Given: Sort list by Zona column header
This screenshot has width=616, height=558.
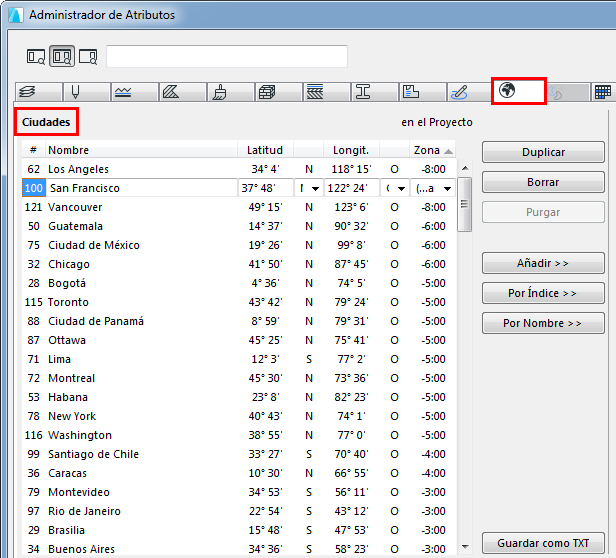Looking at the screenshot, I should pyautogui.click(x=432, y=150).
